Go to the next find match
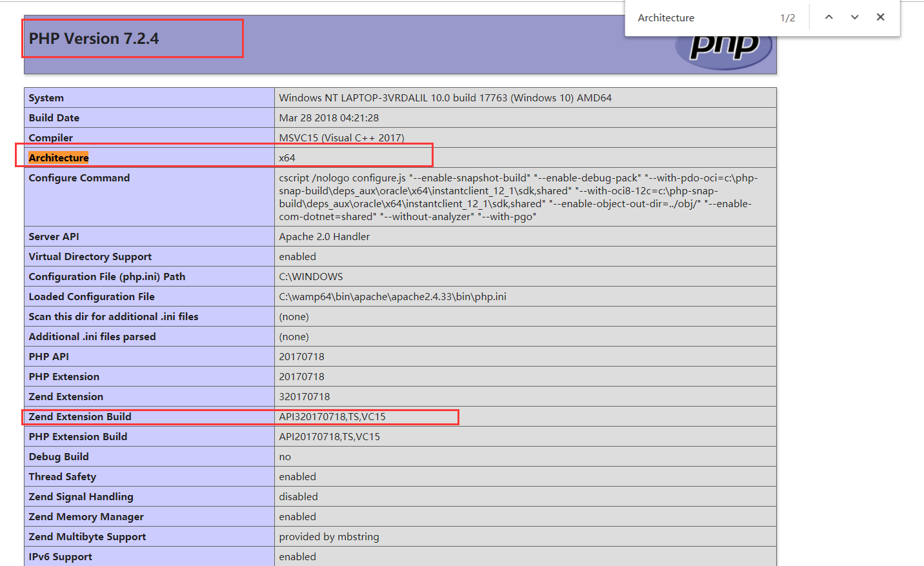This screenshot has height=566, width=924. pyautogui.click(x=855, y=17)
